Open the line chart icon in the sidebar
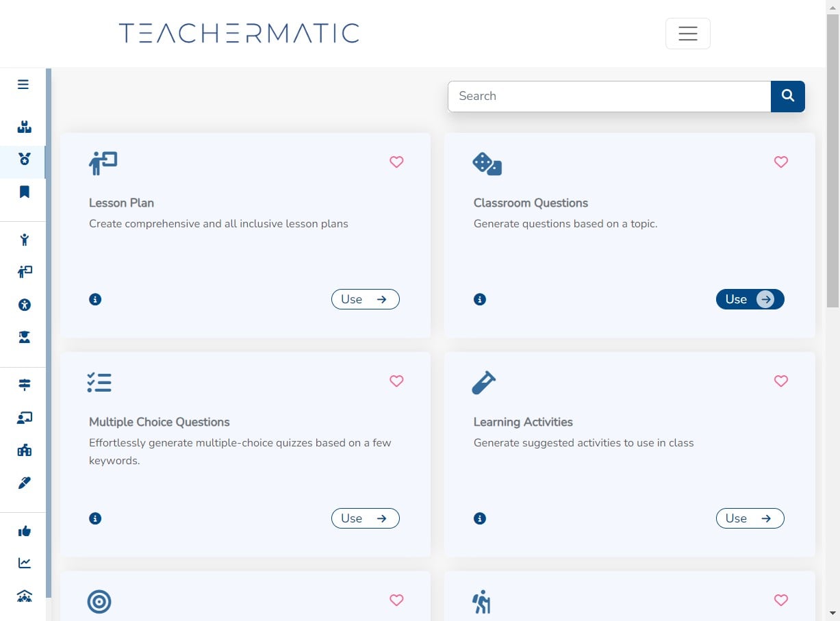Image resolution: width=840 pixels, height=621 pixels. 25,563
